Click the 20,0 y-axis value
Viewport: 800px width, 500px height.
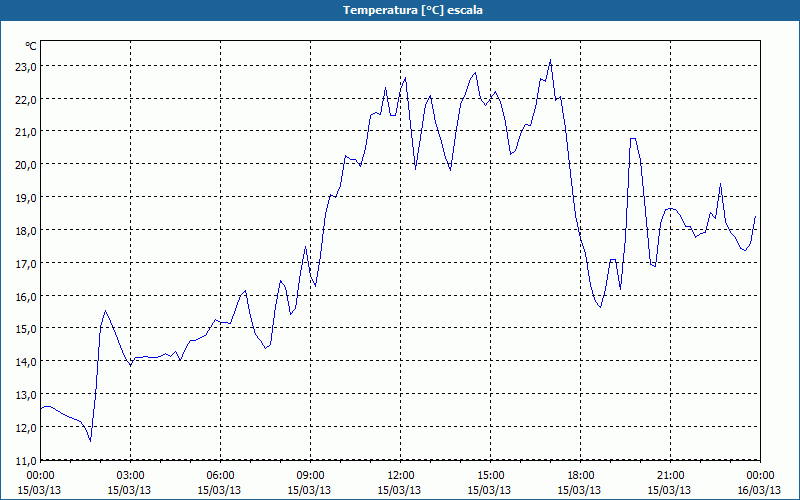[x=26, y=165]
